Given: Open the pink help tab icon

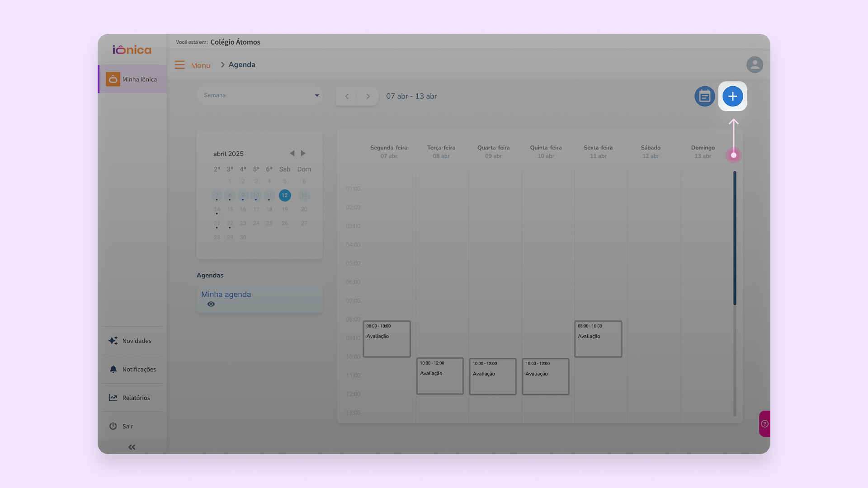Looking at the screenshot, I should point(764,424).
